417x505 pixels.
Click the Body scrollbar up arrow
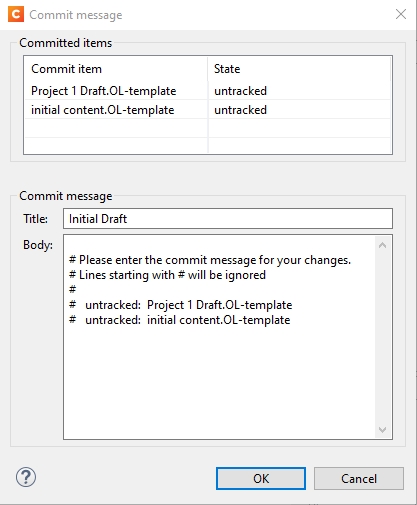(x=382, y=246)
